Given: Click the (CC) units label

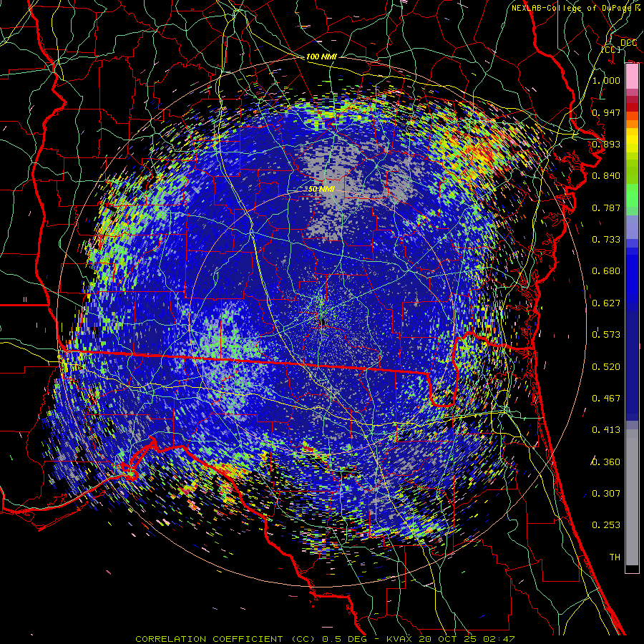Looking at the screenshot, I should click(611, 49).
